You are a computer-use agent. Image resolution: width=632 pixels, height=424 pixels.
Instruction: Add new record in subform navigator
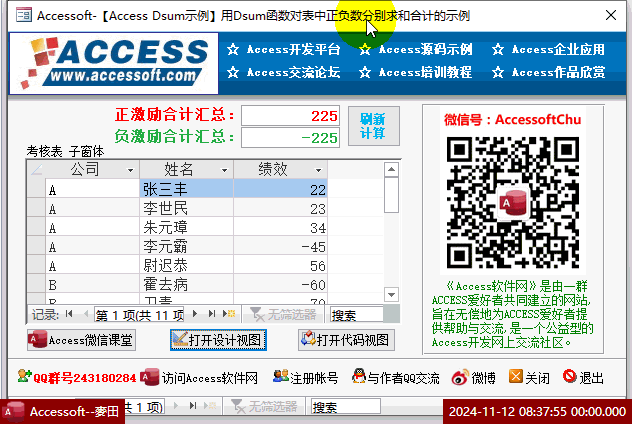229,314
